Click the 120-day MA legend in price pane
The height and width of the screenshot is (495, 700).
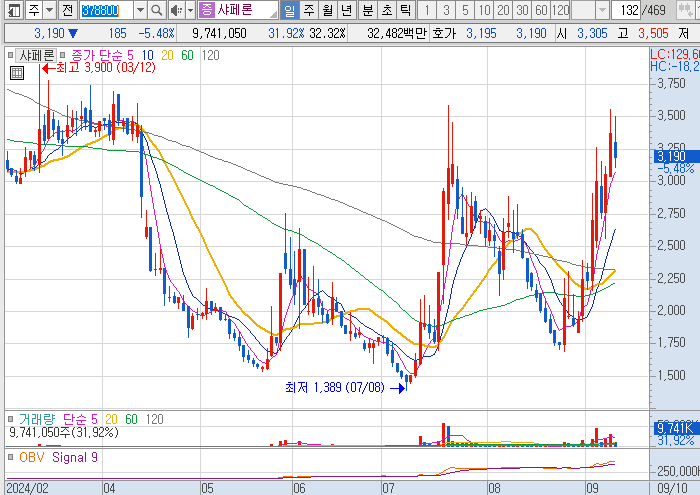(210, 55)
